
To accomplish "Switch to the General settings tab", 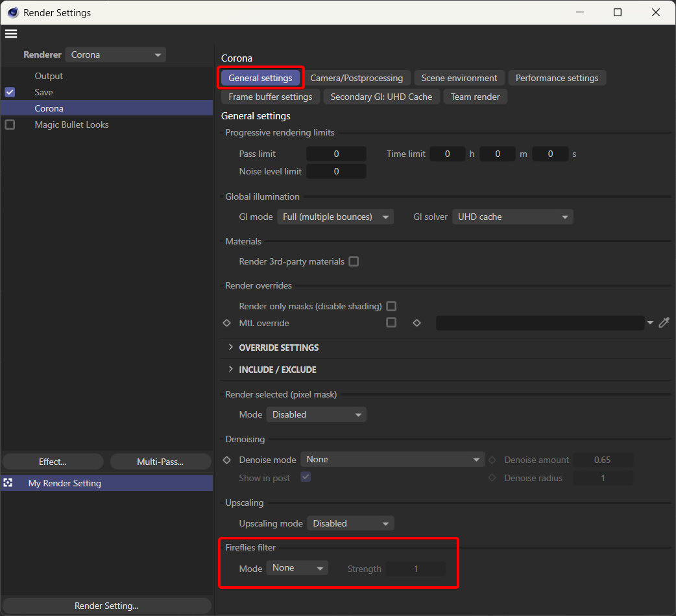I will tap(260, 78).
